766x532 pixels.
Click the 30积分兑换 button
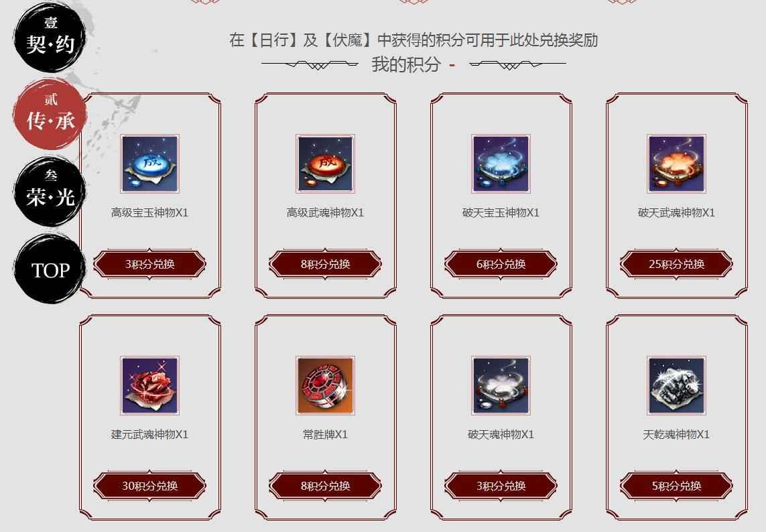click(149, 486)
